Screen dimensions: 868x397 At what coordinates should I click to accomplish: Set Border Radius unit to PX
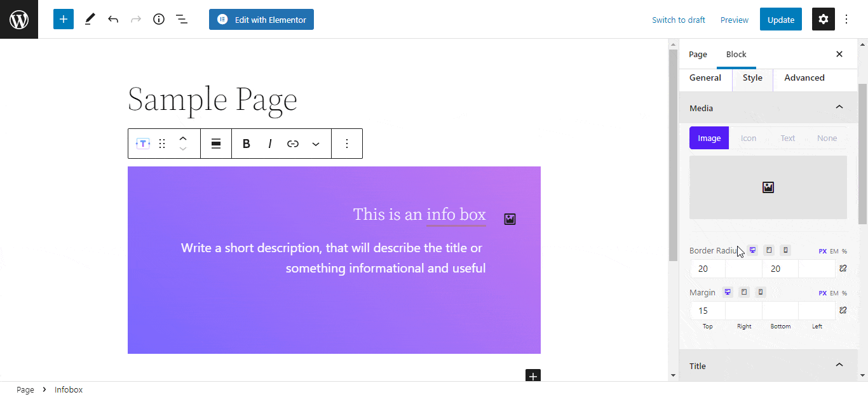click(823, 251)
